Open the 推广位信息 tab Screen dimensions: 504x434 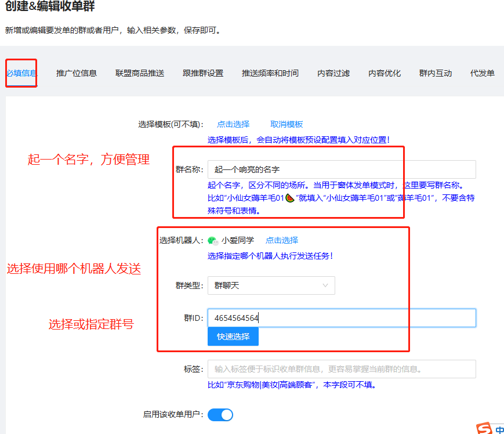pyautogui.click(x=77, y=73)
